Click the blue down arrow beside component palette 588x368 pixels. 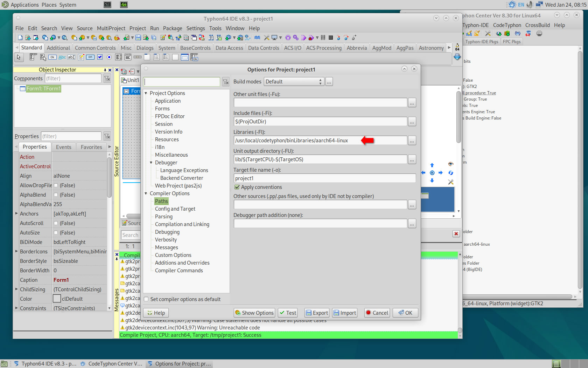coord(457,57)
